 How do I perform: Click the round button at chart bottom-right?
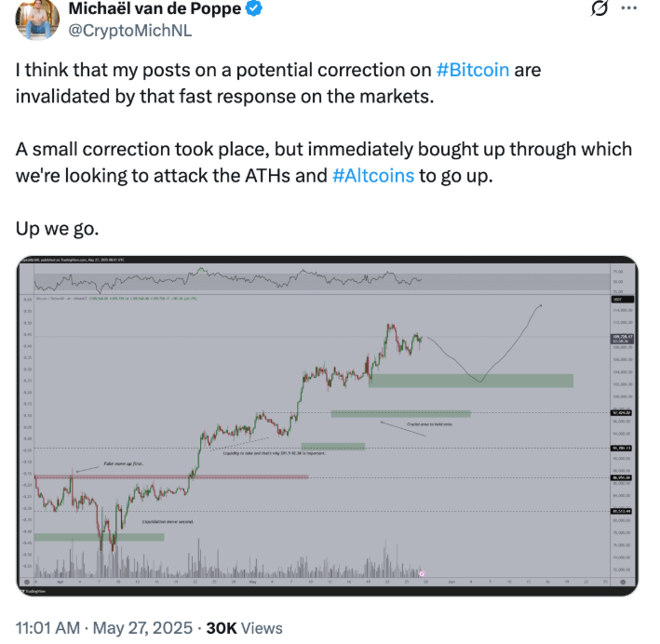click(x=623, y=583)
